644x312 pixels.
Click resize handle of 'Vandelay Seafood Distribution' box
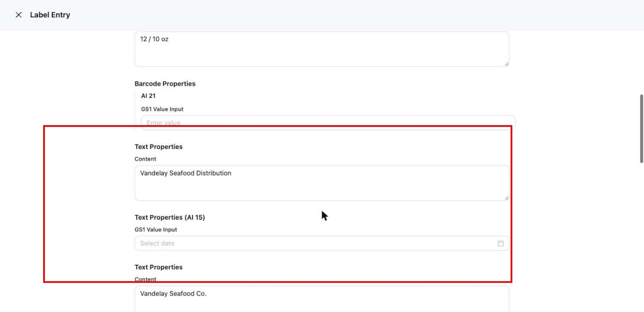[x=506, y=198]
